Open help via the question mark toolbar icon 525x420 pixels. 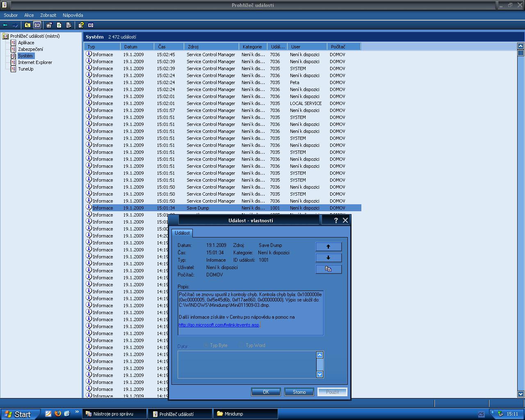click(x=81, y=25)
